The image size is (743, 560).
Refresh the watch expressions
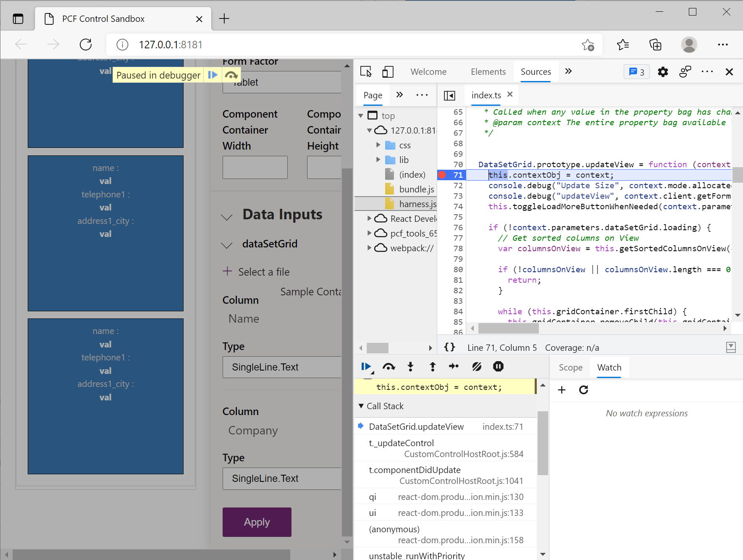[583, 390]
